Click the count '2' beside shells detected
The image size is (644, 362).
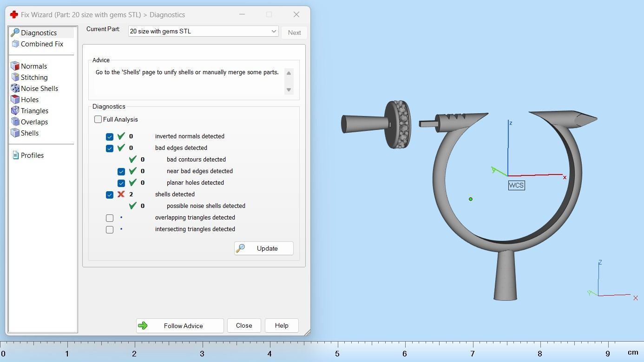pos(131,194)
